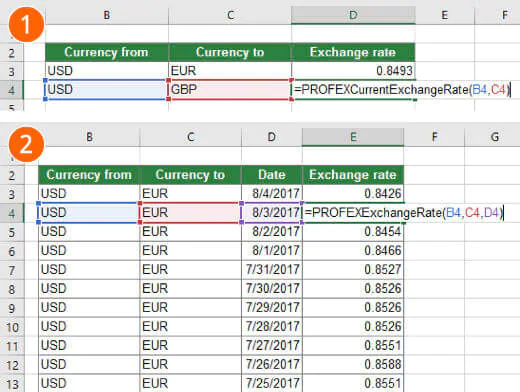Click exchange rate for 7/25/2017

353,383
